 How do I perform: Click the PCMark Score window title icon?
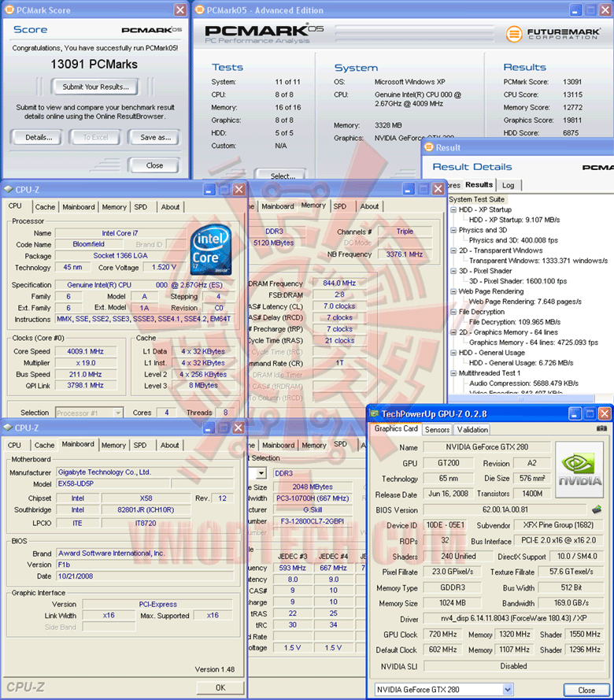click(x=9, y=9)
